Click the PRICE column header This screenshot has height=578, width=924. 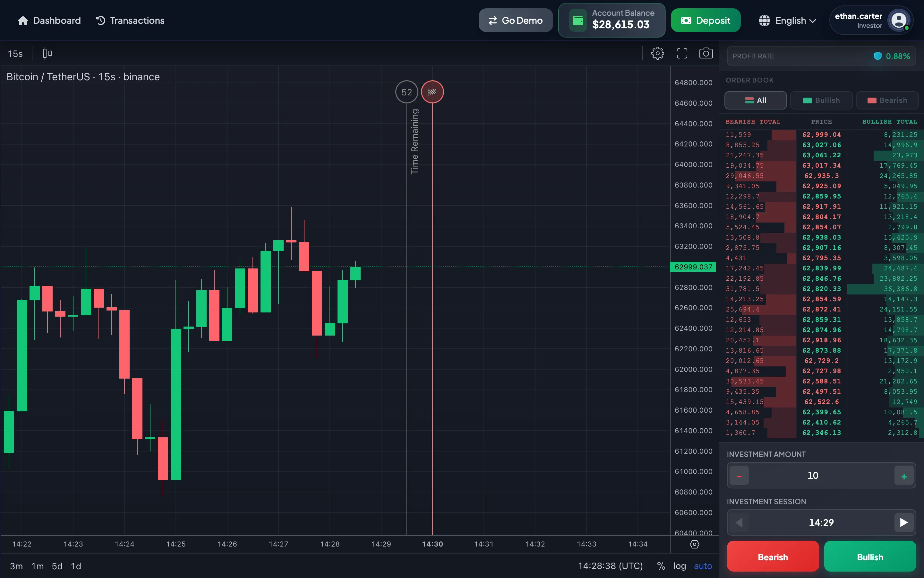[821, 122]
